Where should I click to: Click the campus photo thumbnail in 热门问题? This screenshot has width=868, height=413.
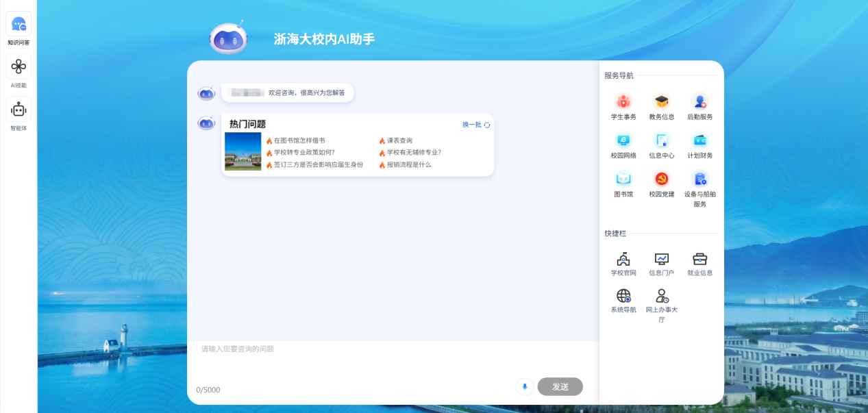[x=243, y=151]
